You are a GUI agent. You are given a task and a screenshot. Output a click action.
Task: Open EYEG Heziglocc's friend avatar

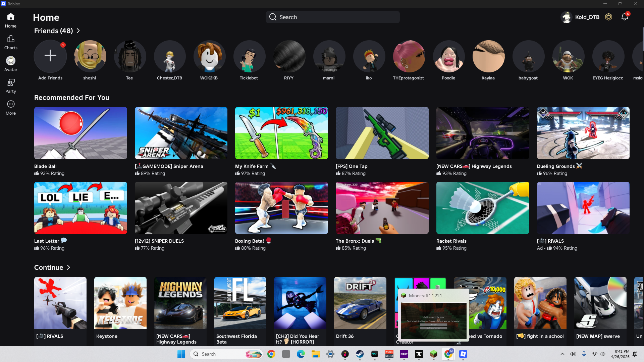pos(608,56)
